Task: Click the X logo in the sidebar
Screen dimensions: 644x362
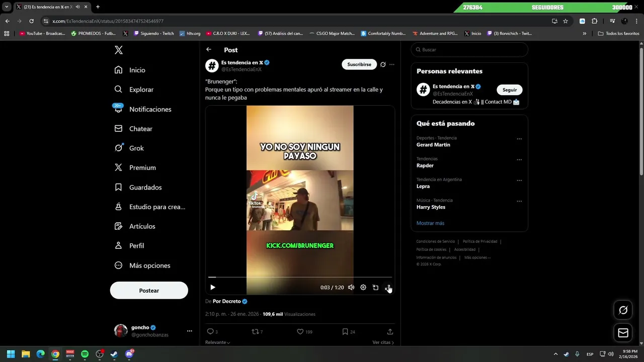Action: 118,50
